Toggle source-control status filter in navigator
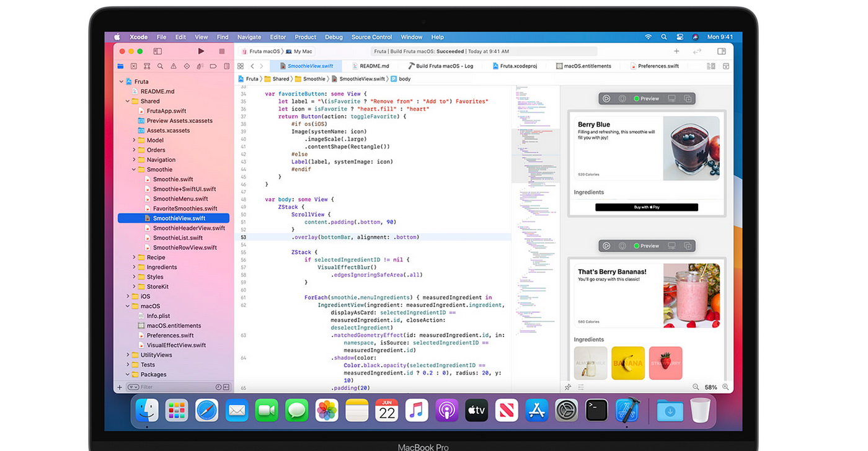This screenshot has width=868, height=451. [226, 387]
